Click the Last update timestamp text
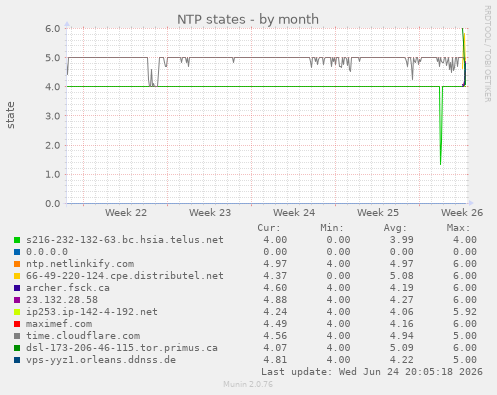 point(372,372)
